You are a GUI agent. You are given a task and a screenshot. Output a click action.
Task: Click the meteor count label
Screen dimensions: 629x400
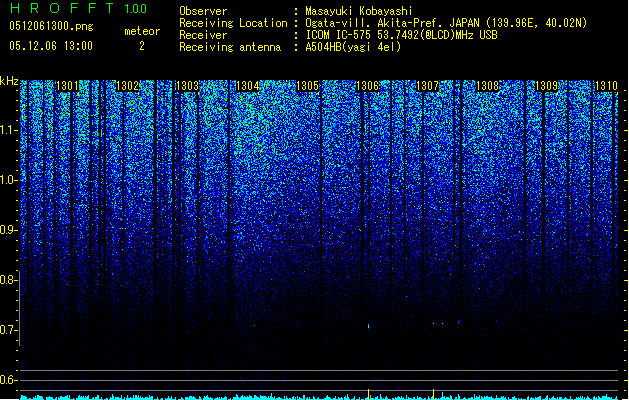[x=142, y=31]
